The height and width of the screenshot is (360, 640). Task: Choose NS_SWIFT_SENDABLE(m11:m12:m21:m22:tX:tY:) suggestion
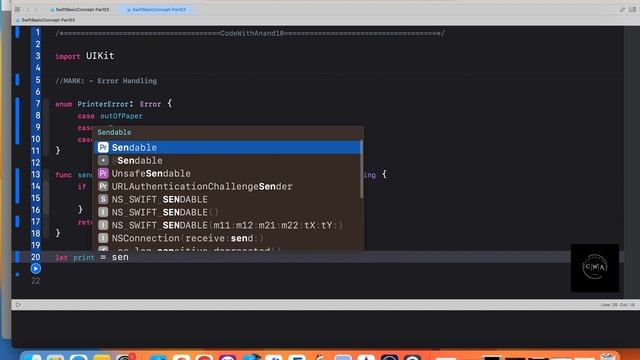(x=228, y=225)
